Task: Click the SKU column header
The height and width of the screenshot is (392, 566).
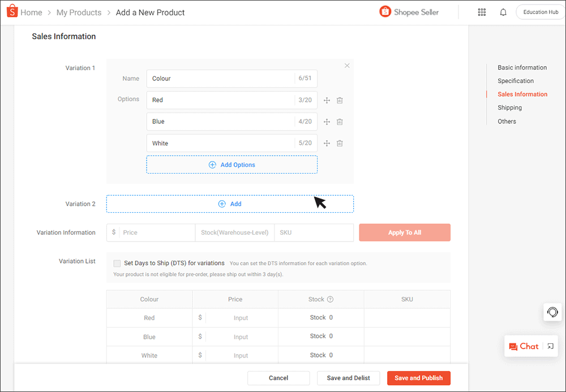Action: tap(407, 299)
